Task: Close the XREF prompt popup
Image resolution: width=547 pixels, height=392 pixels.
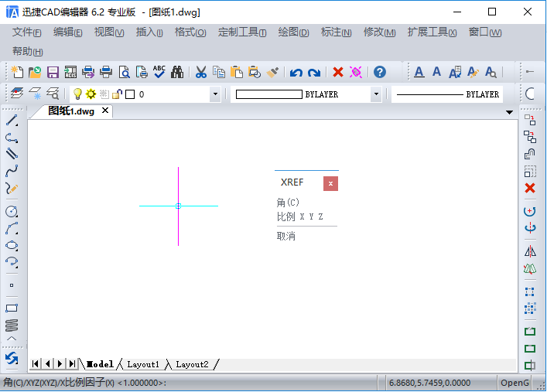Action: (330, 183)
